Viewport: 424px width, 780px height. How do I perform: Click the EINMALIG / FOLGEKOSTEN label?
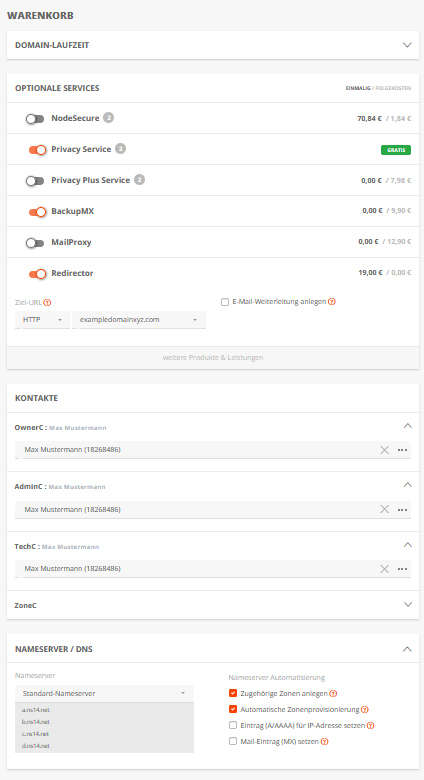[378, 88]
